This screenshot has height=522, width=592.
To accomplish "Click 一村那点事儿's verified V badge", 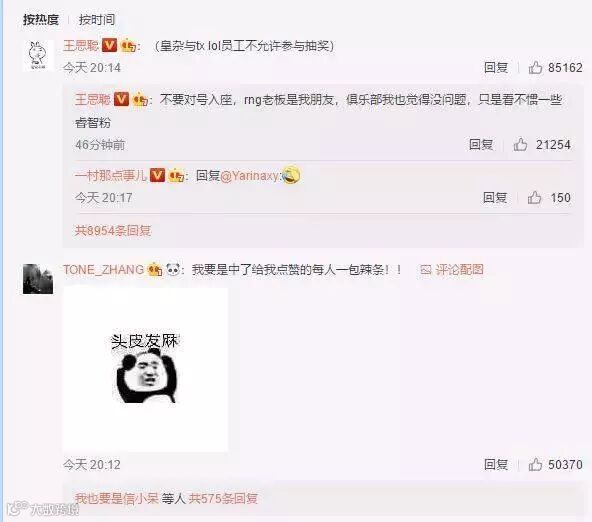I will (x=157, y=175).
